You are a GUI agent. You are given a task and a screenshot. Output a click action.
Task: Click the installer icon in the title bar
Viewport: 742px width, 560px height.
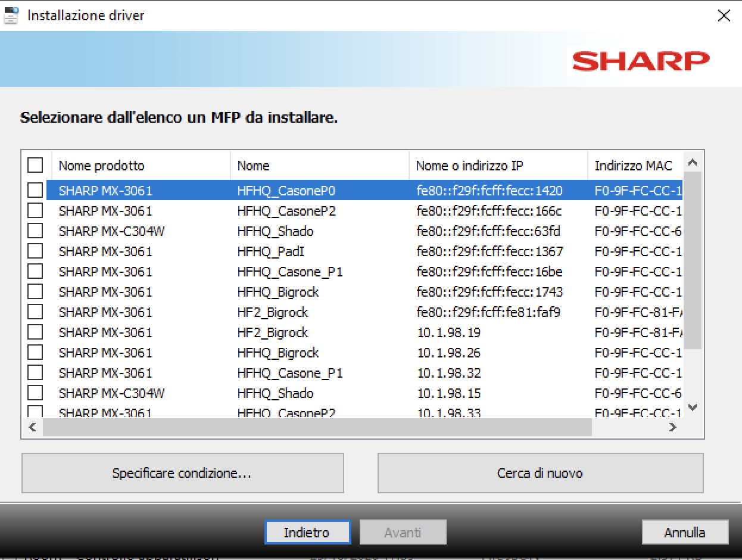[11, 15]
